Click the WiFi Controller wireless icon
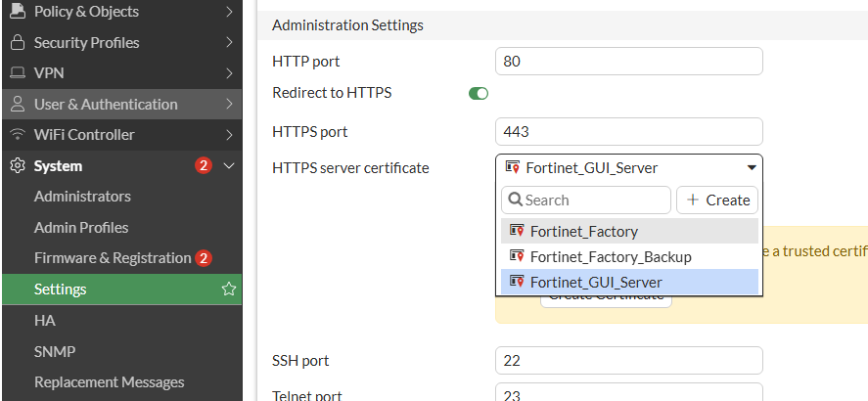Viewport: 868px width, 401px height. (19, 134)
